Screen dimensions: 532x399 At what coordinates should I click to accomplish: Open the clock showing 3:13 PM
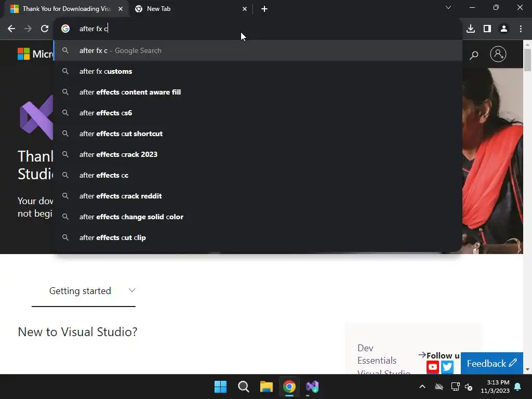[495, 387]
